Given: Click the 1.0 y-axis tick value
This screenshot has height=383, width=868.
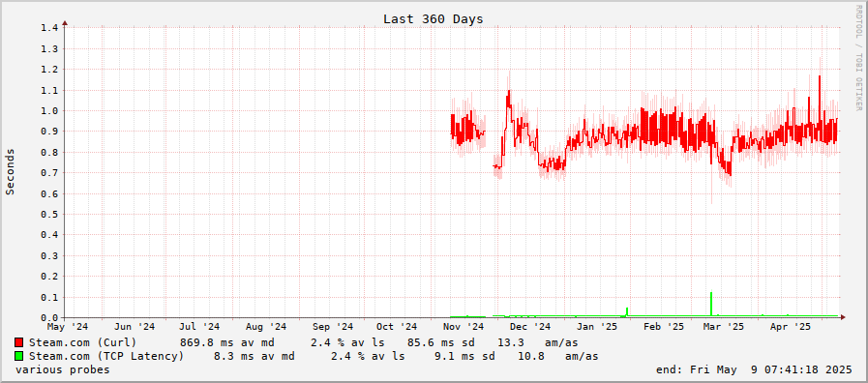Looking at the screenshot, I should tap(49, 110).
